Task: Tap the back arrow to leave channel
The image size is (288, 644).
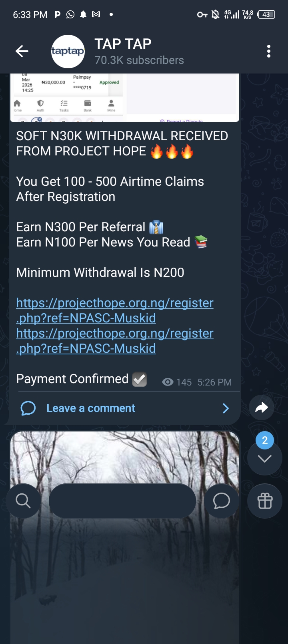Action: [x=22, y=51]
